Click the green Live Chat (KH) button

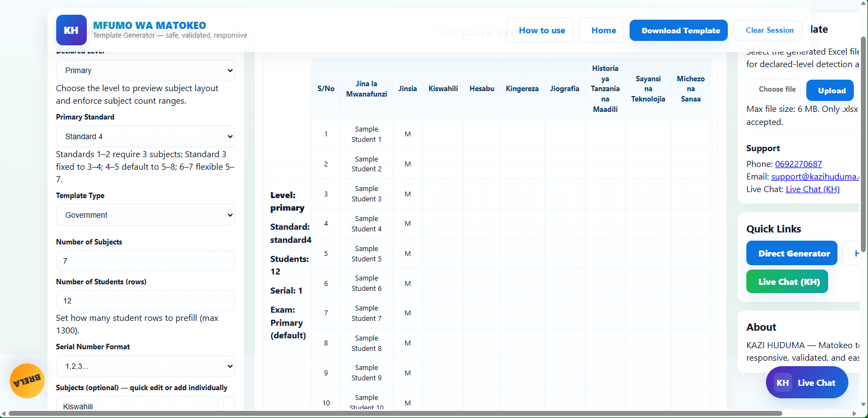[x=787, y=282]
